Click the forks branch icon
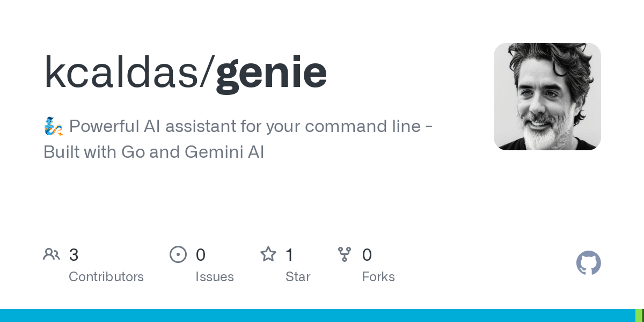Image resolution: width=644 pixels, height=322 pixels. (345, 254)
